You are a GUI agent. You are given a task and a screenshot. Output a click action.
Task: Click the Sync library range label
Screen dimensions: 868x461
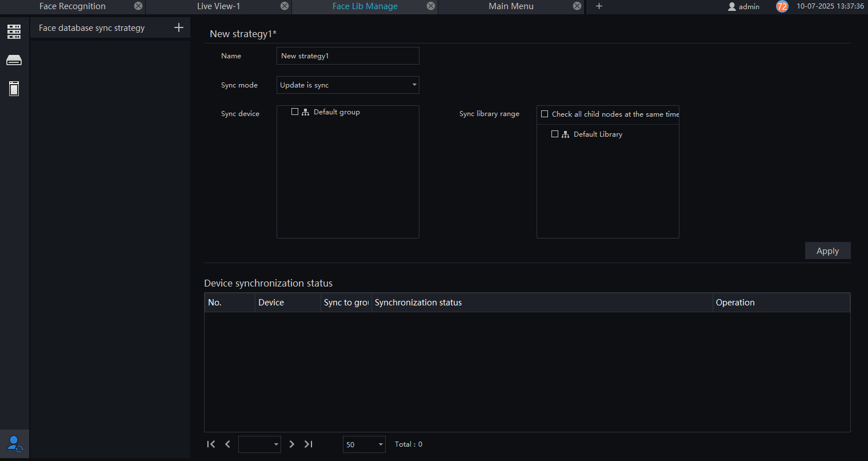[490, 114]
